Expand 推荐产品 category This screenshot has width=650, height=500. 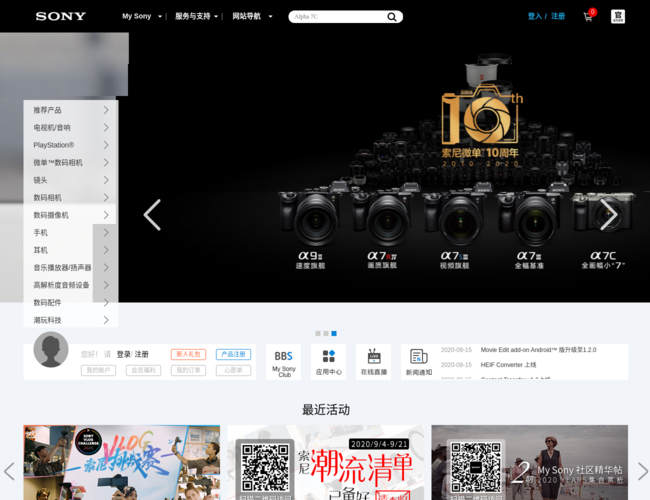click(x=71, y=110)
